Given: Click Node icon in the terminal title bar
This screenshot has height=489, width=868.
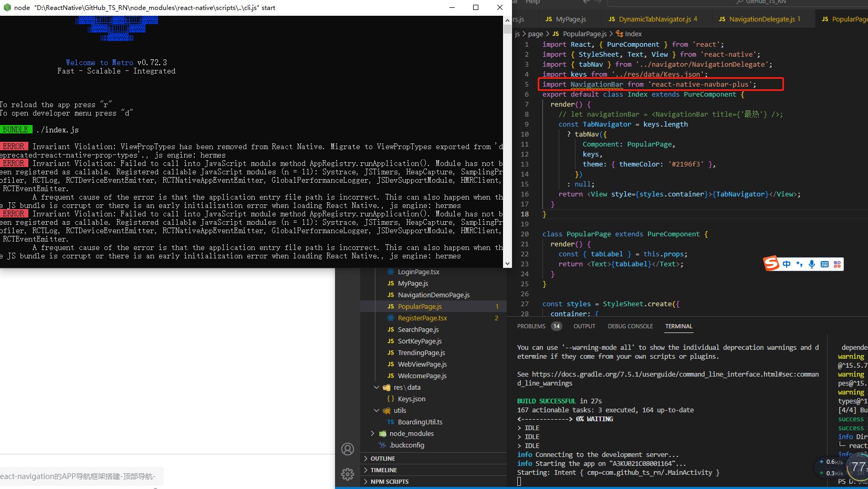Looking at the screenshot, I should click(x=7, y=7).
